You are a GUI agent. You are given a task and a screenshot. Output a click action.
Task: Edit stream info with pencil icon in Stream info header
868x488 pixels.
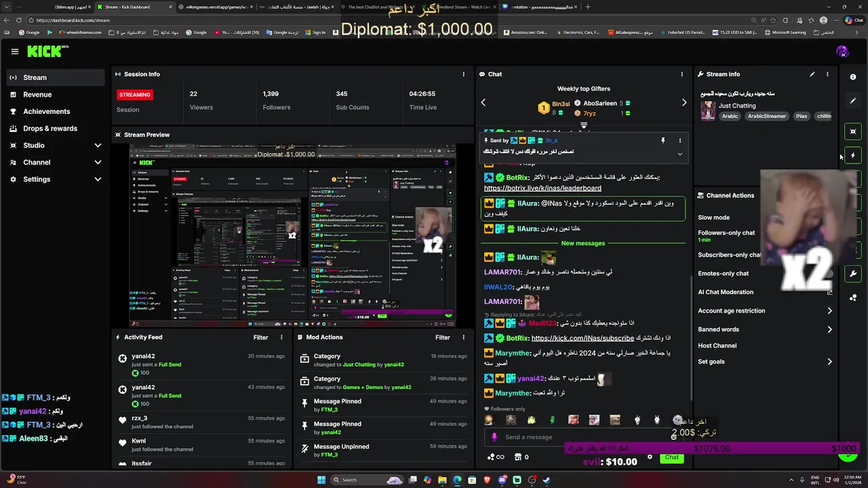(812, 74)
